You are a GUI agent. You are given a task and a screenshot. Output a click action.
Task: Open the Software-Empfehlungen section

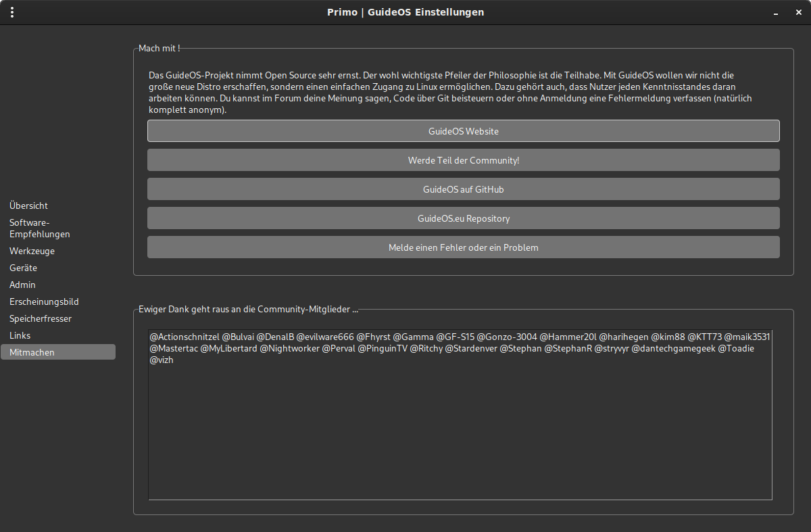pyautogui.click(x=39, y=228)
